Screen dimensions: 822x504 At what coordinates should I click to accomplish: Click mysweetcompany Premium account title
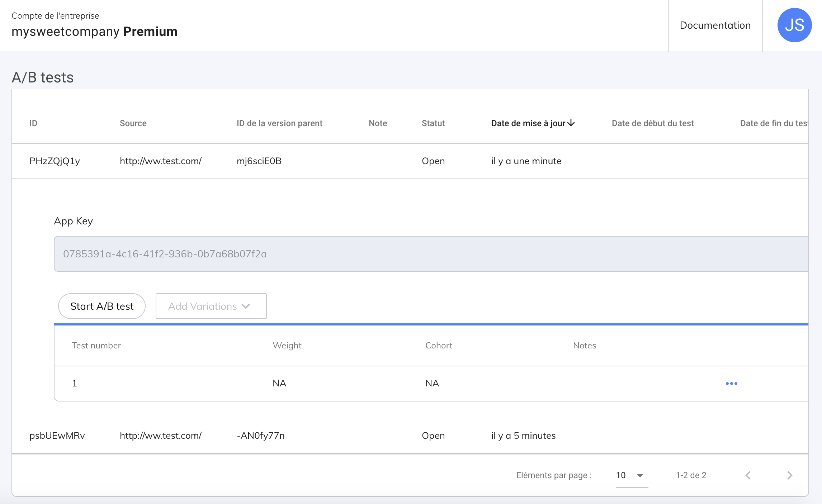(94, 32)
